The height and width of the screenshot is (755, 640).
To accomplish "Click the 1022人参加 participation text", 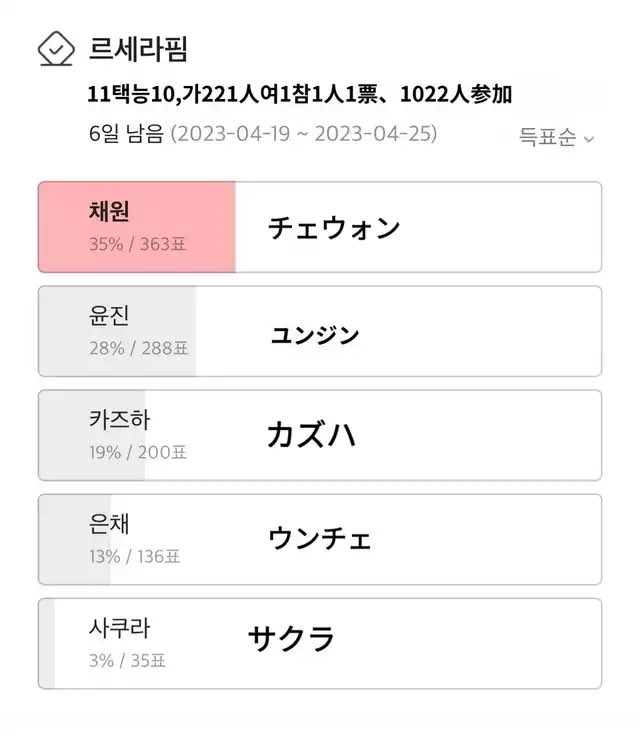I will (x=456, y=94).
